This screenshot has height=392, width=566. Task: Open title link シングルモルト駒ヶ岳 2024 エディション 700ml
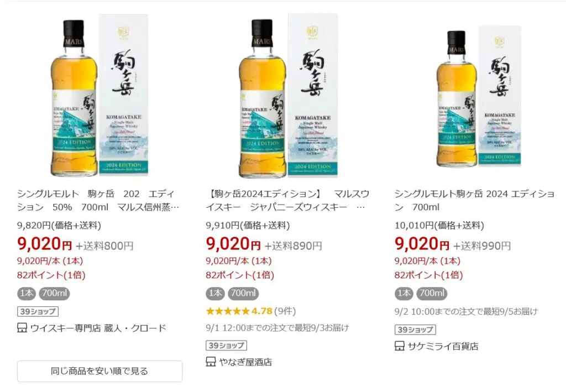click(474, 200)
